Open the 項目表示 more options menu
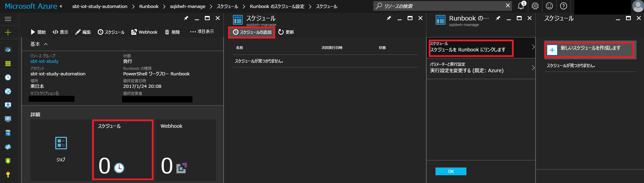Screen dimensions: 644x183 coord(202,32)
